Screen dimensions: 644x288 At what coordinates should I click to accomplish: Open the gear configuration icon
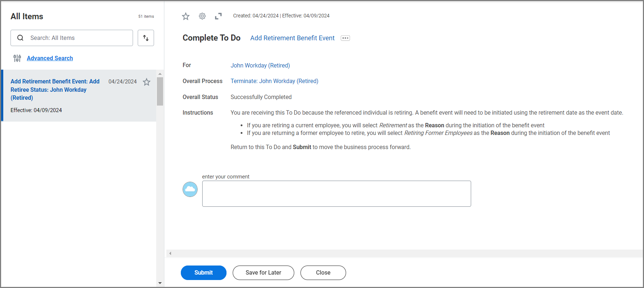click(202, 16)
